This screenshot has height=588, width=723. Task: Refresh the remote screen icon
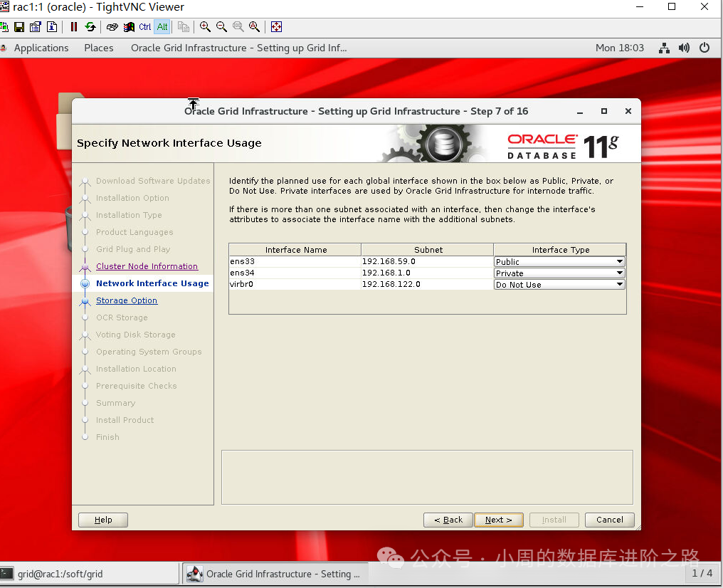pyautogui.click(x=90, y=27)
